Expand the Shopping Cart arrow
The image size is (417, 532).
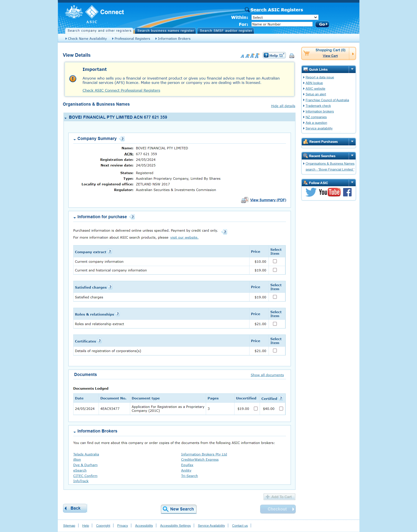[x=353, y=54]
